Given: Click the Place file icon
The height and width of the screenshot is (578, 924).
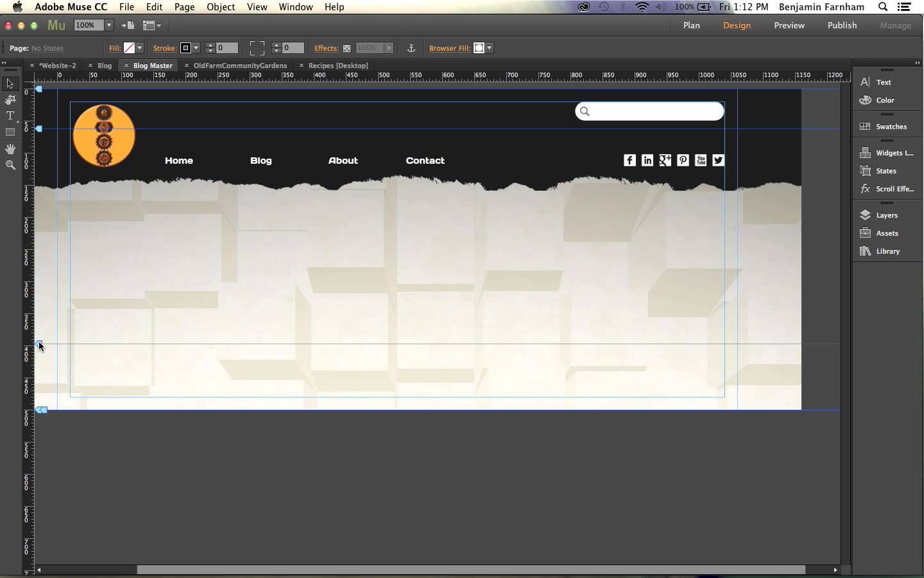Looking at the screenshot, I should (x=128, y=26).
